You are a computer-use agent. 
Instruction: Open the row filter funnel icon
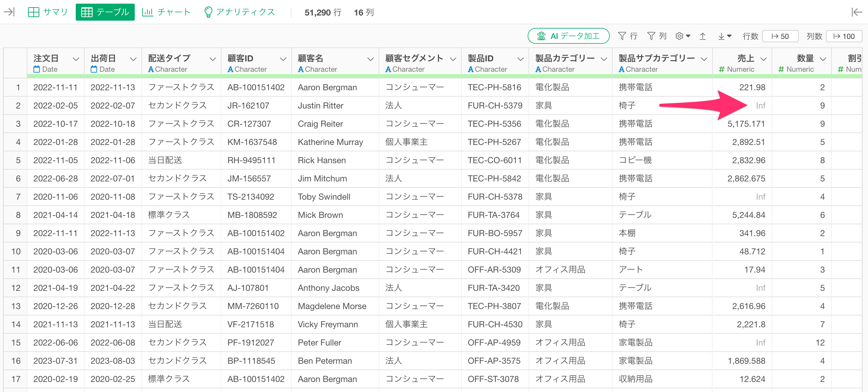tap(622, 36)
